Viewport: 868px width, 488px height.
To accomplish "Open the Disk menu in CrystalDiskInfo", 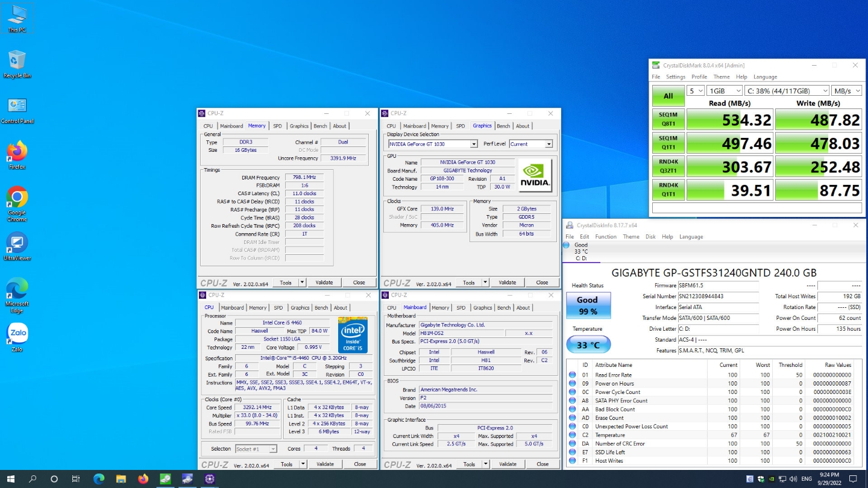I will click(x=650, y=237).
